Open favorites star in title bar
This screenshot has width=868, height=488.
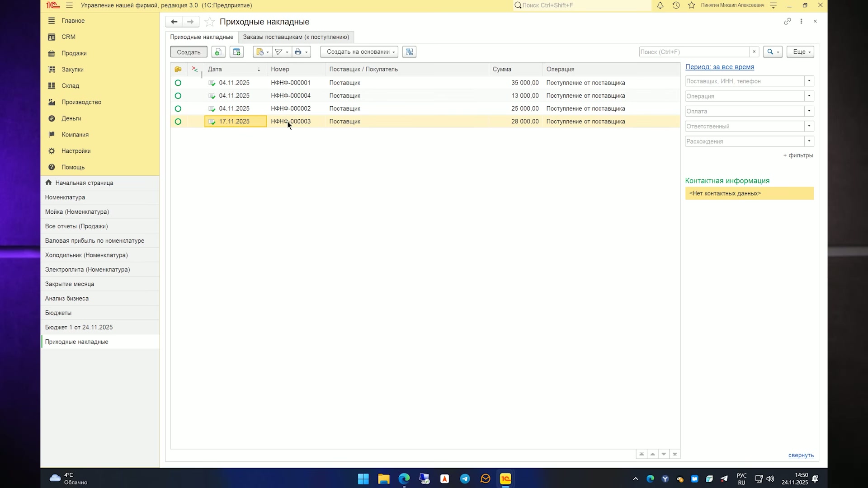pyautogui.click(x=691, y=5)
